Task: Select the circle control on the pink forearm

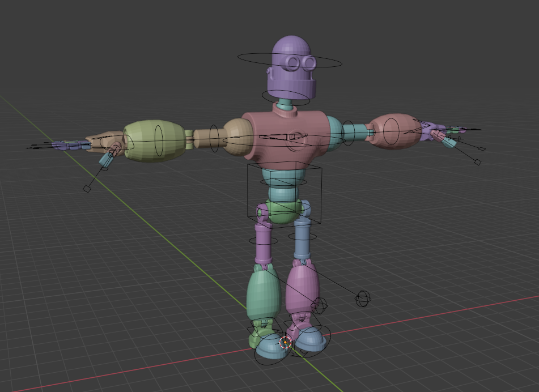Action: click(x=391, y=131)
